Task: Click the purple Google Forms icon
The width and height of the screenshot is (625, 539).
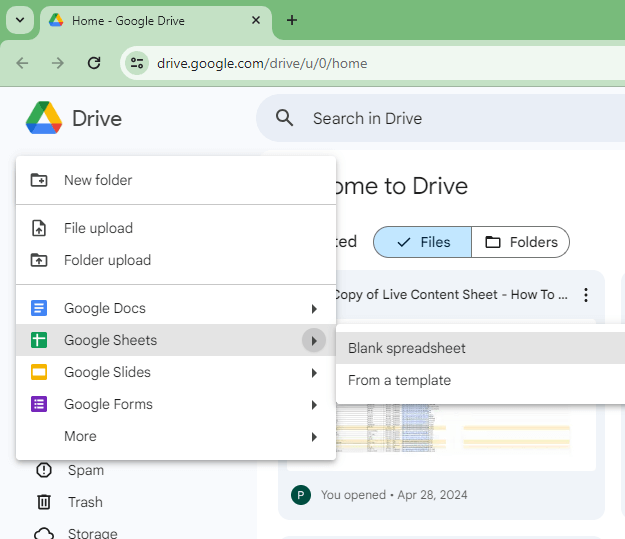Action: coord(39,404)
